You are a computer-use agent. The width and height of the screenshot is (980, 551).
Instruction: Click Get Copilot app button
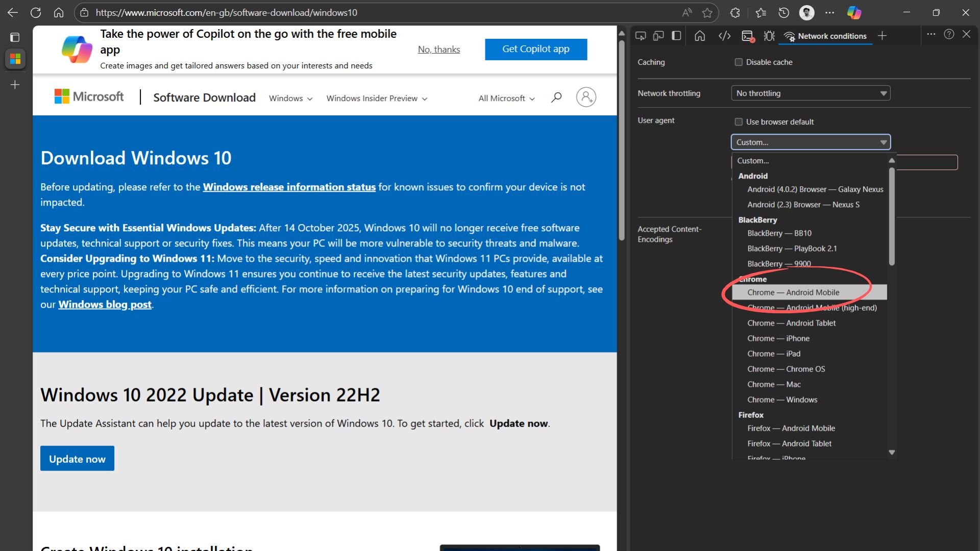536,49
